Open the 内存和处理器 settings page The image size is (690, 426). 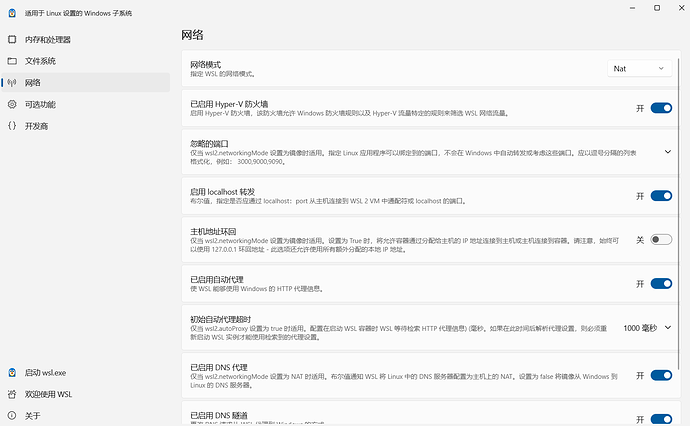86,40
